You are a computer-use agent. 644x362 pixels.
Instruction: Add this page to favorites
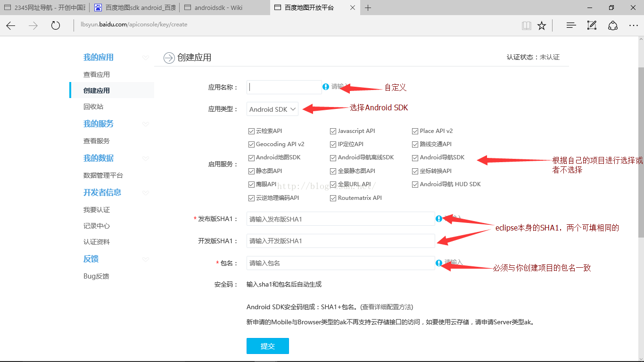click(x=541, y=25)
